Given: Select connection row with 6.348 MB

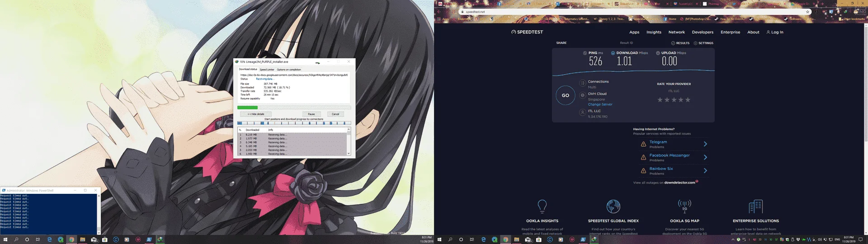Looking at the screenshot, I should point(292,142).
